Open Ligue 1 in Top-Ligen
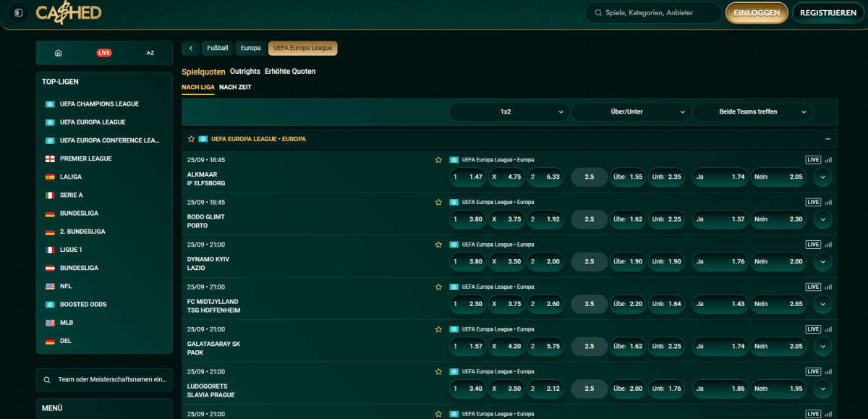This screenshot has width=868, height=419. point(71,250)
